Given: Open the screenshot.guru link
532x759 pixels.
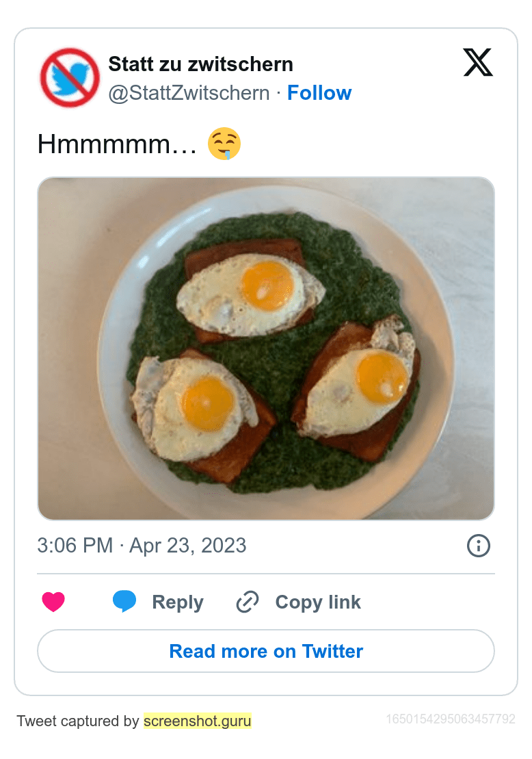Looking at the screenshot, I should [x=198, y=721].
